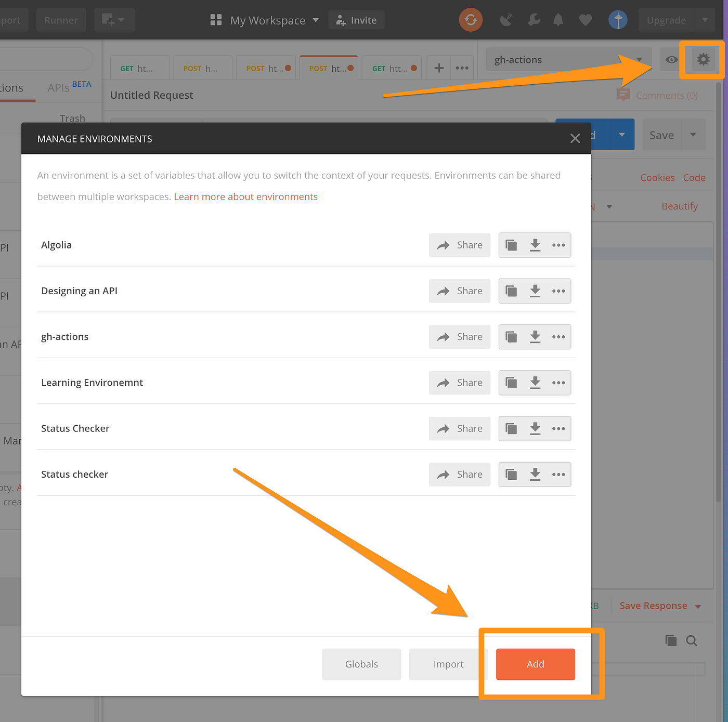Duplicate the gh-actions environment
728x722 pixels.
511,337
